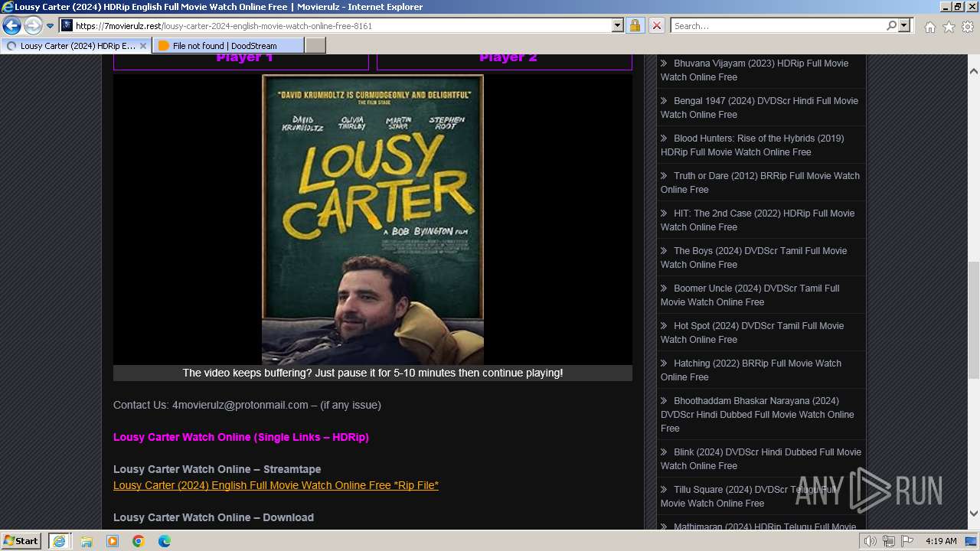Screen dimensions: 980x551
Task: Click the Search box in toolbar
Action: tap(777, 25)
